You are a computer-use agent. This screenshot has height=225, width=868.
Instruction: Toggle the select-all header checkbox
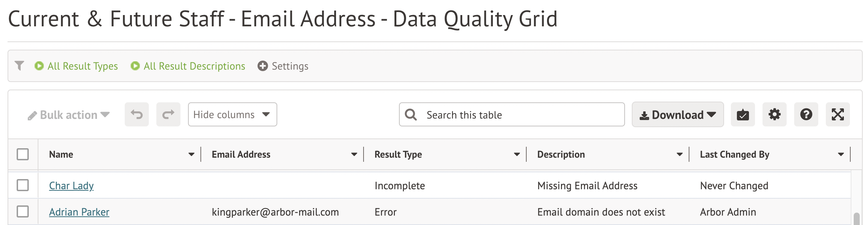point(23,154)
